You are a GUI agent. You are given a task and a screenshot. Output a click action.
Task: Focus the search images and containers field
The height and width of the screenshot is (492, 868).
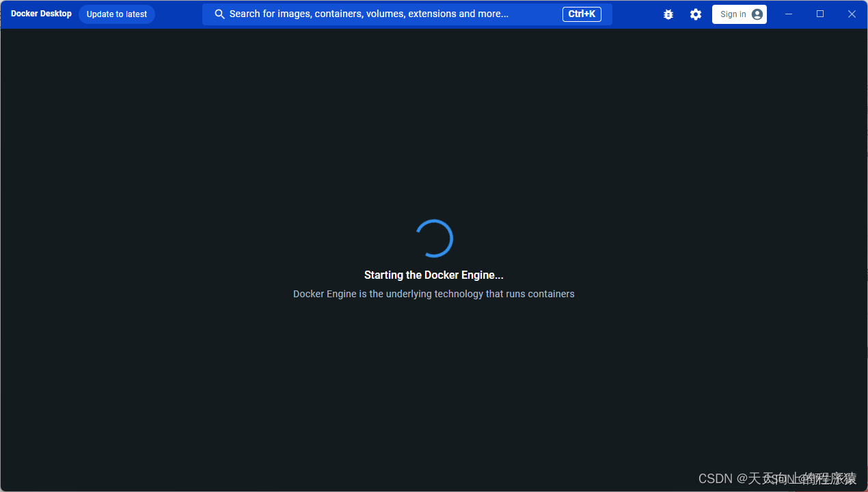pyautogui.click(x=407, y=14)
